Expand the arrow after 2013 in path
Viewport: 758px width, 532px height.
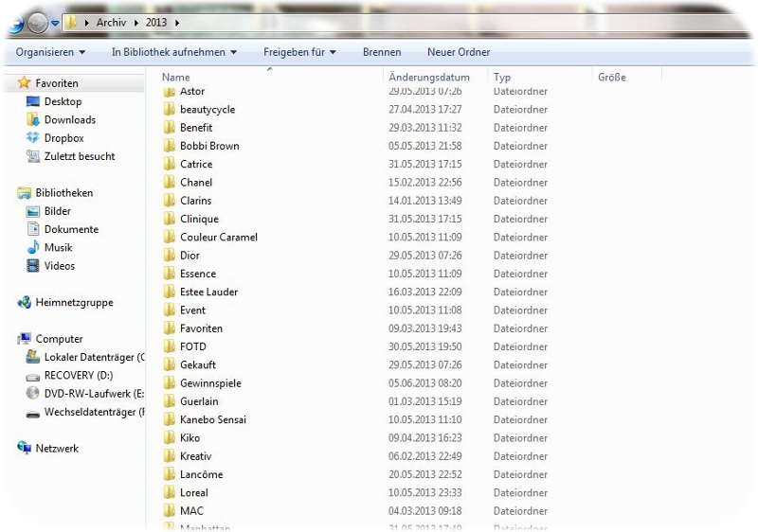[x=177, y=23]
